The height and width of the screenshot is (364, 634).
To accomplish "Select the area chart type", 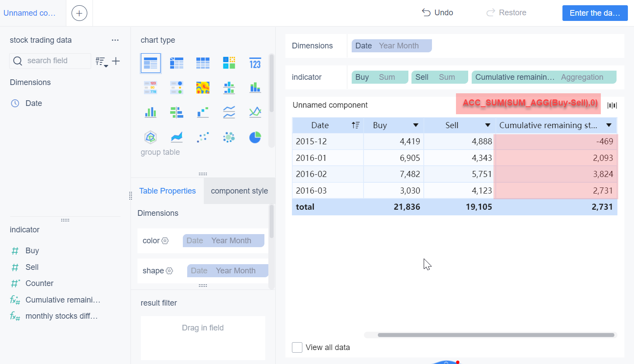I will click(177, 137).
